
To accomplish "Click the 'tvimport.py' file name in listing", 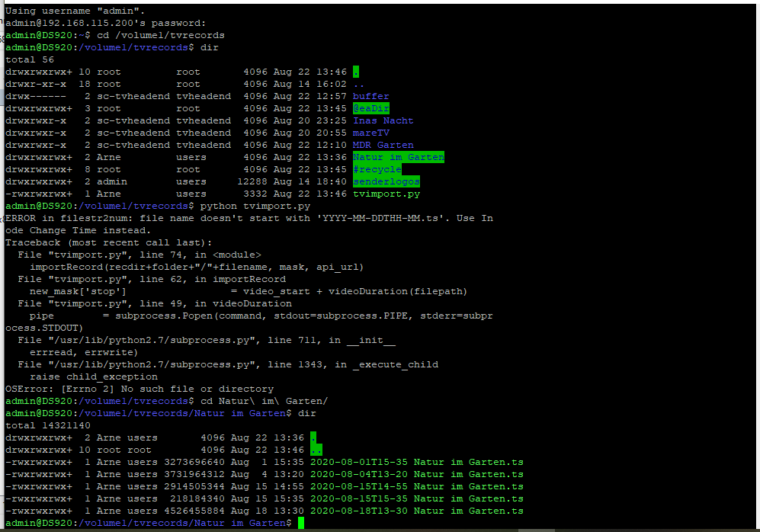I will pos(386,194).
